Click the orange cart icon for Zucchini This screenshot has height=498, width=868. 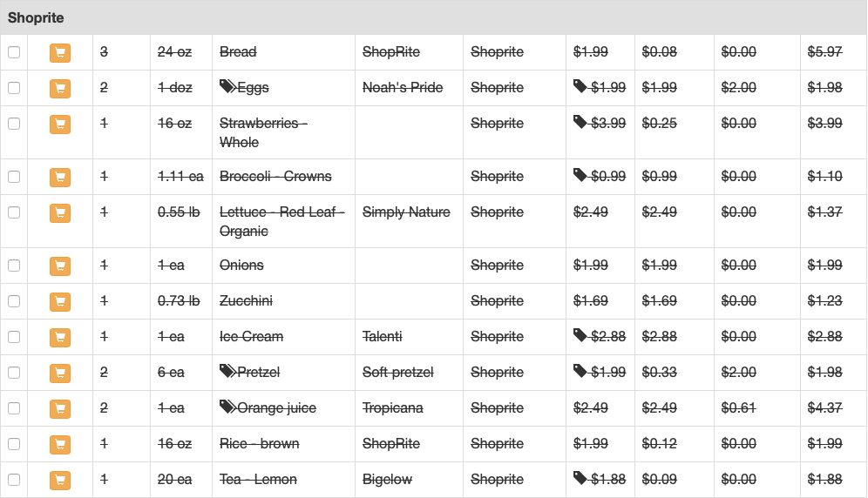(60, 301)
